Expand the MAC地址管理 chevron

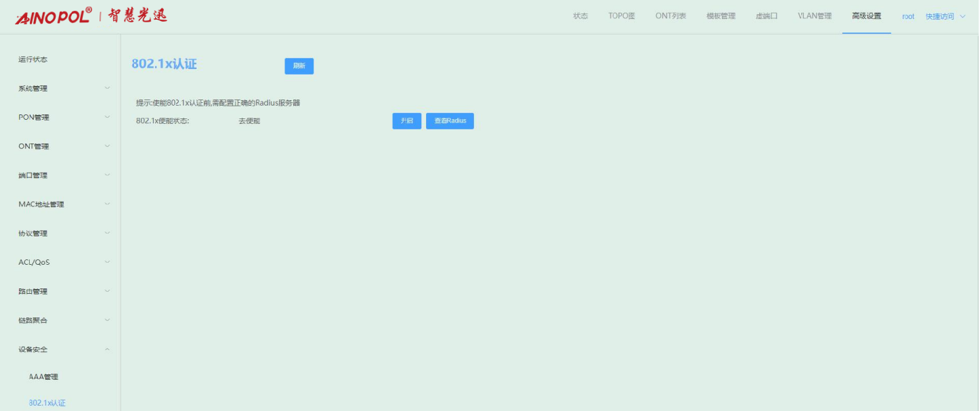(107, 204)
